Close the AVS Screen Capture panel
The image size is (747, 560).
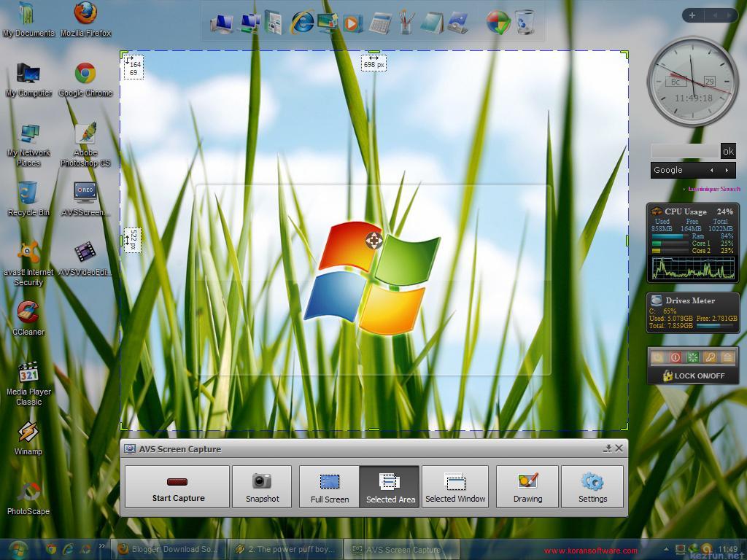(x=619, y=448)
